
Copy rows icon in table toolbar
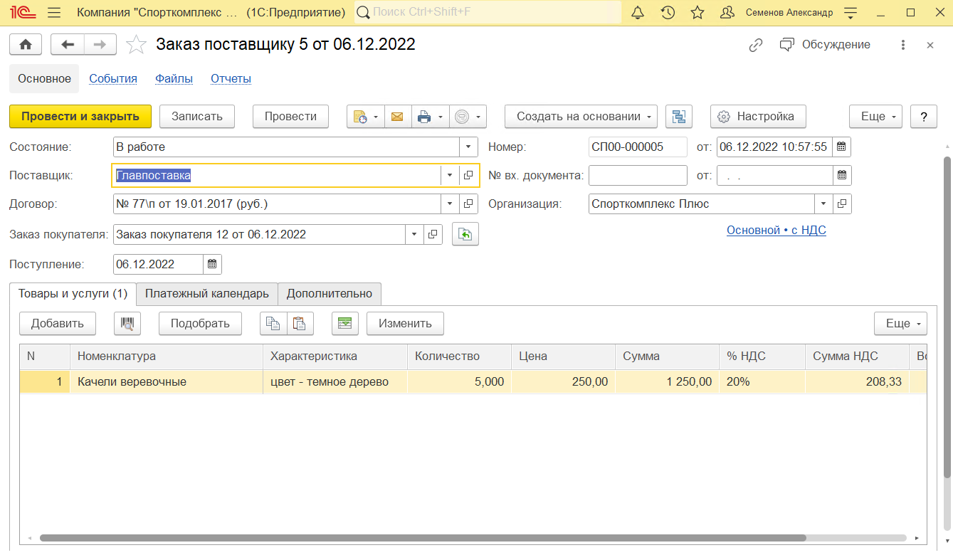coord(273,323)
